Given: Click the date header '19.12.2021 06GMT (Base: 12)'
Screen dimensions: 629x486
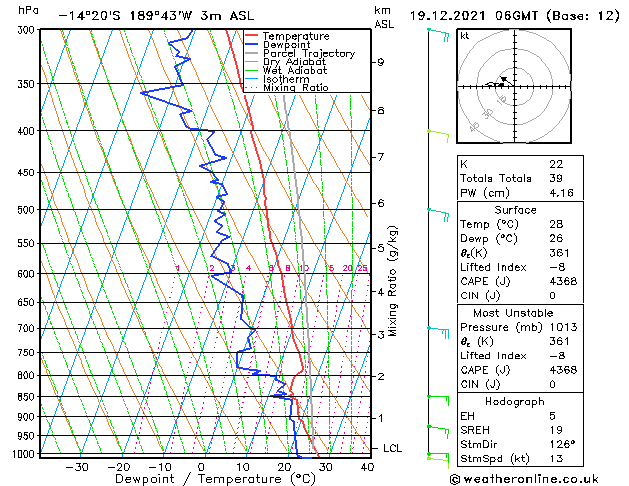Looking at the screenshot, I should tap(514, 16).
